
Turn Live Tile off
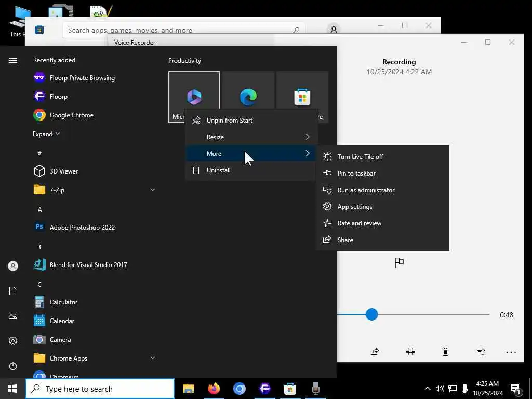(x=382, y=157)
